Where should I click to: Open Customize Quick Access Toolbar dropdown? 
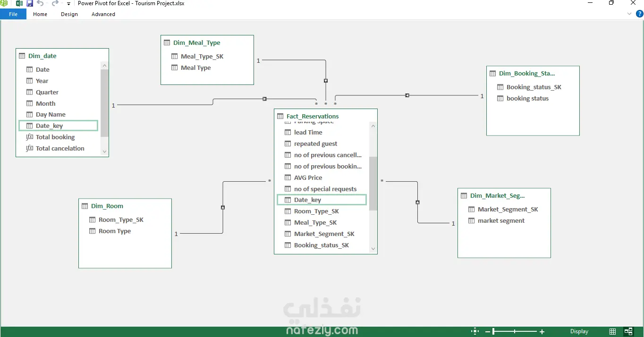coord(69,3)
